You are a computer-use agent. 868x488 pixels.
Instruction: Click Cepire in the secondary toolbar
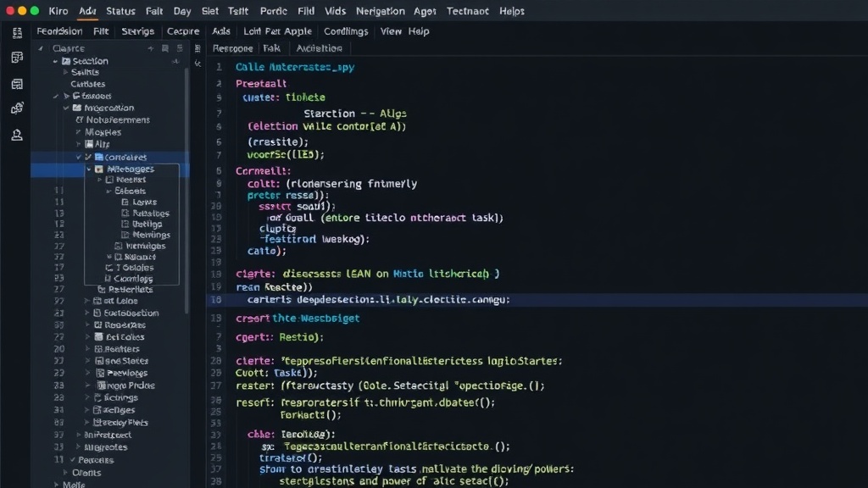pyautogui.click(x=183, y=31)
